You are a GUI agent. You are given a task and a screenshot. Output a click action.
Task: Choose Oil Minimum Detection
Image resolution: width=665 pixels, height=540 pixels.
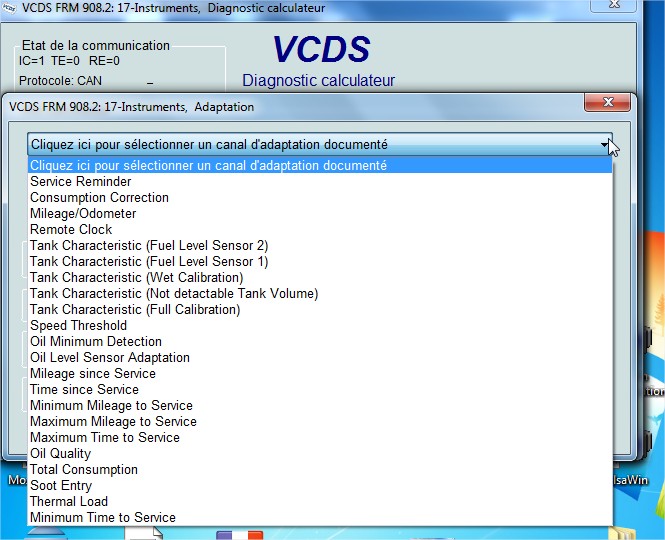point(95,342)
